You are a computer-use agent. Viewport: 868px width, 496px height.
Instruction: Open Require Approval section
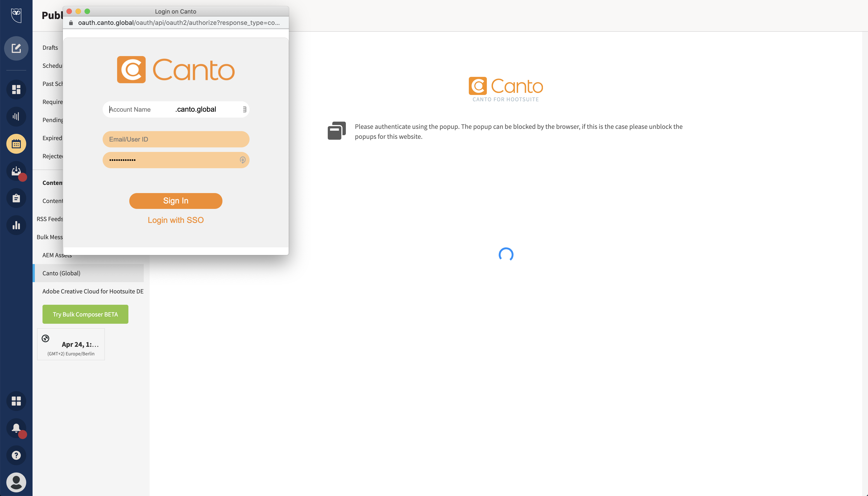[52, 102]
